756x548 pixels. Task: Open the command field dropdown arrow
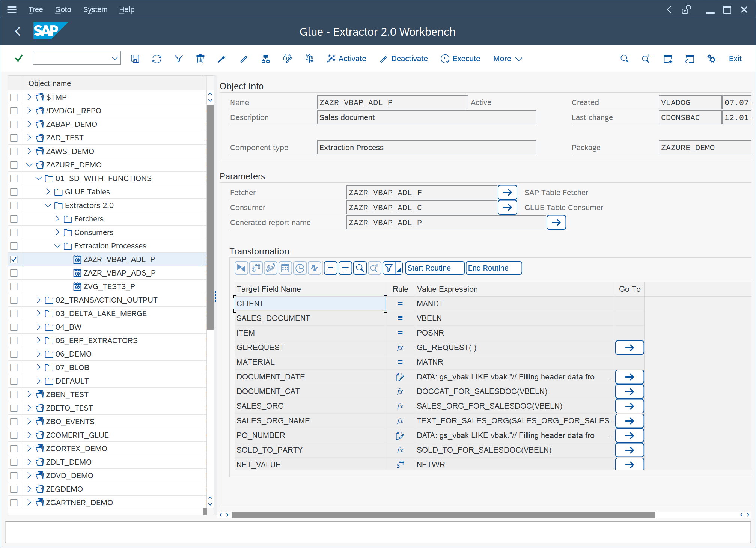point(114,58)
